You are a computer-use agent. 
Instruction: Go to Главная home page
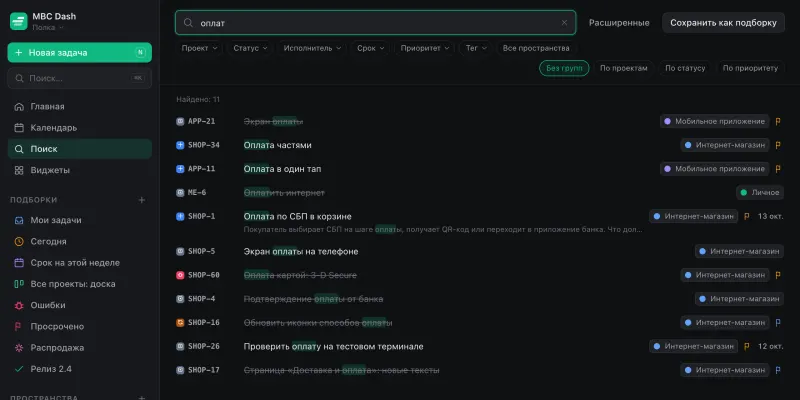click(x=80, y=107)
